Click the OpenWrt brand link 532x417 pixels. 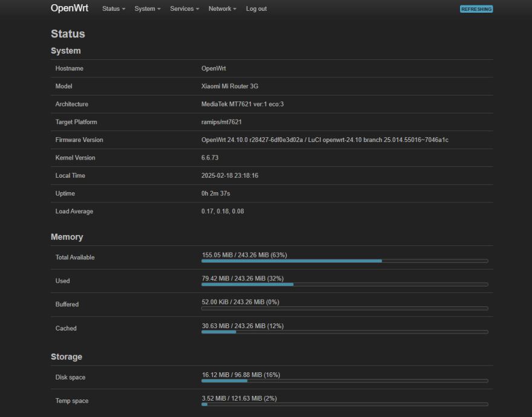coord(70,8)
